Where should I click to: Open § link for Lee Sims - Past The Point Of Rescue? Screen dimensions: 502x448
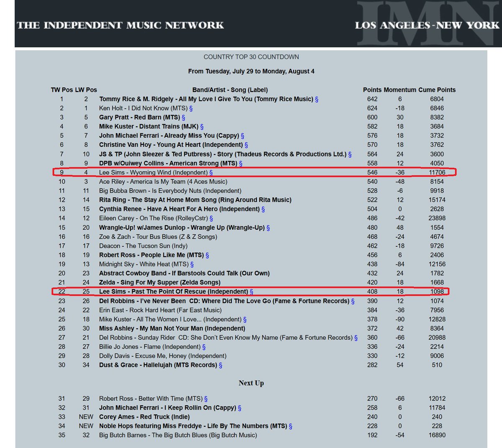(251, 292)
